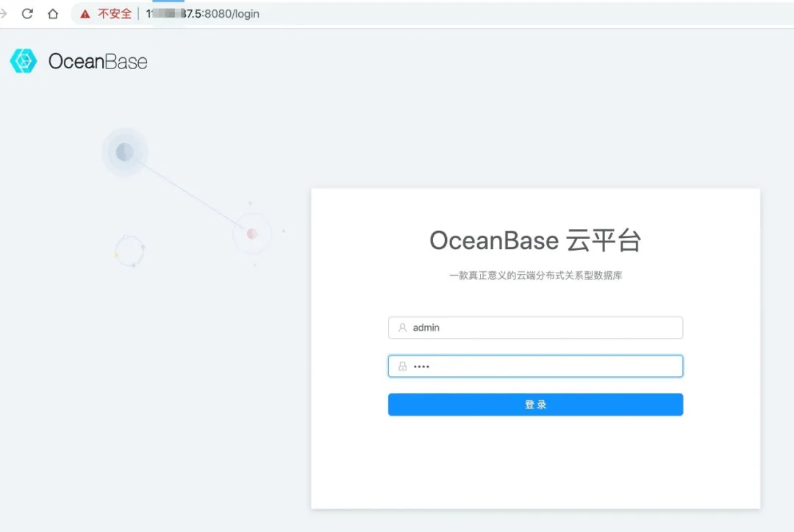
Task: Click the blue 登录 login button
Action: pyautogui.click(x=535, y=404)
